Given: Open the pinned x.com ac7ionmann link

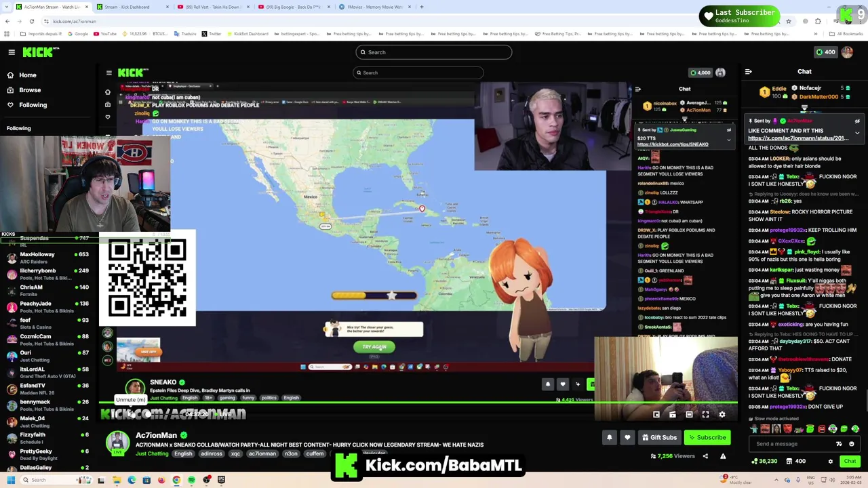Looking at the screenshot, I should (x=798, y=138).
